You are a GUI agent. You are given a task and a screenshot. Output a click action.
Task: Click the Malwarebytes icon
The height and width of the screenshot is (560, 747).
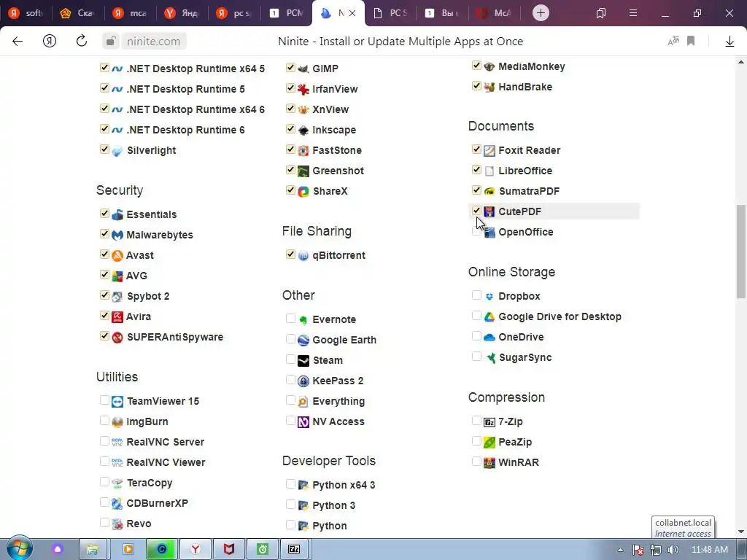click(117, 236)
